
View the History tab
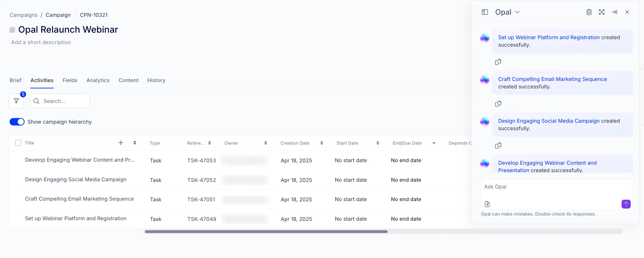click(x=156, y=80)
